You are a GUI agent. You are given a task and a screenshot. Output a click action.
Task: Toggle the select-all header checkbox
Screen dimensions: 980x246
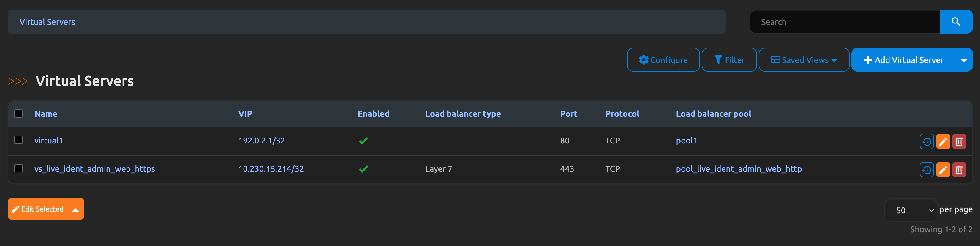18,113
